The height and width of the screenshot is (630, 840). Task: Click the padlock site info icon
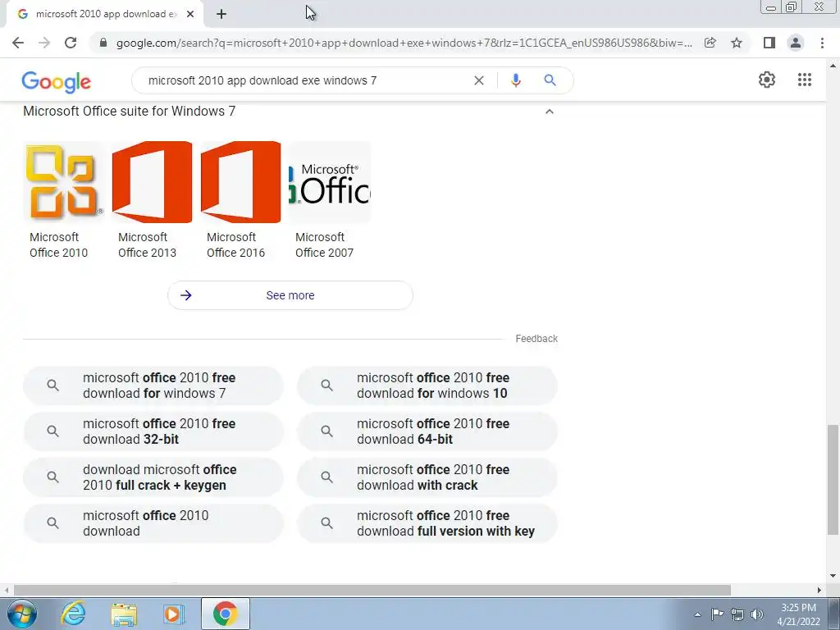pos(103,43)
